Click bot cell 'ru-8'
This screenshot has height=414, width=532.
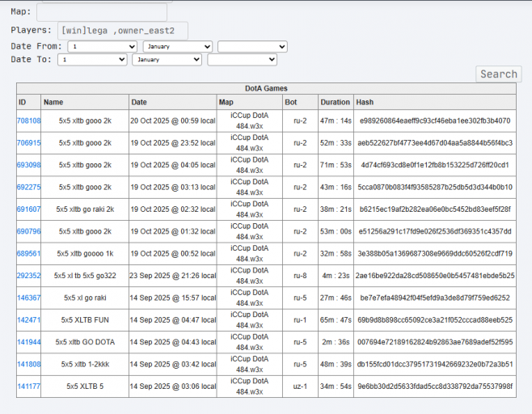300,276
